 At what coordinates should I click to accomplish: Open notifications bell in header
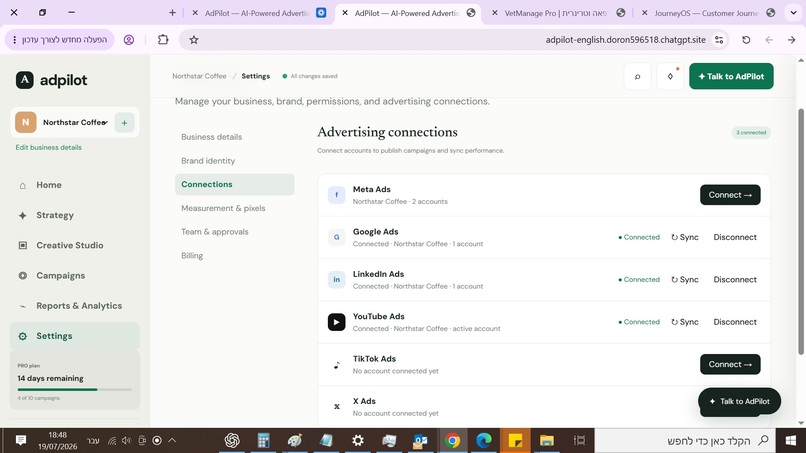(x=670, y=77)
